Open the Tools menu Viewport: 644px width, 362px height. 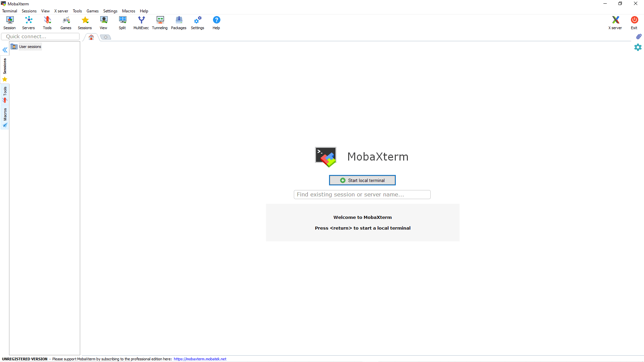tap(77, 11)
